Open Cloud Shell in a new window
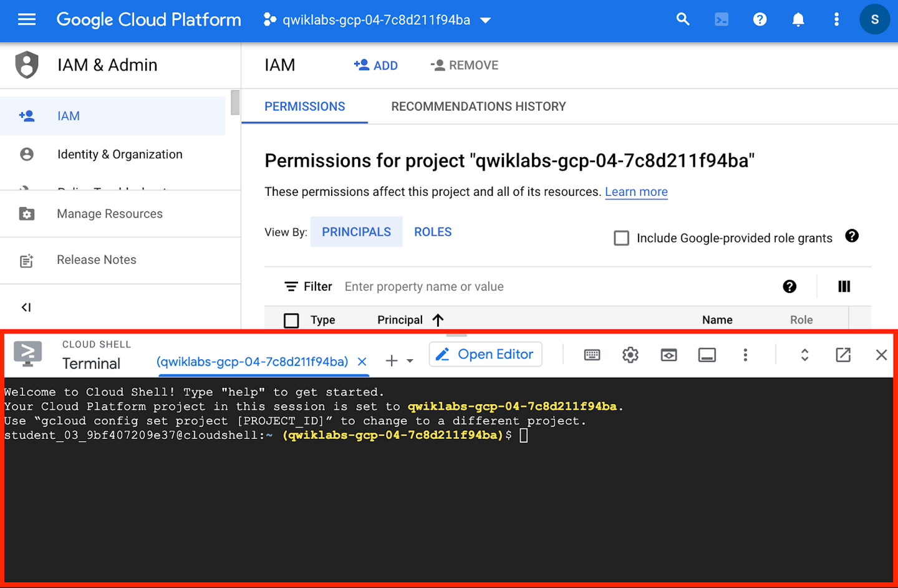 [x=843, y=355]
